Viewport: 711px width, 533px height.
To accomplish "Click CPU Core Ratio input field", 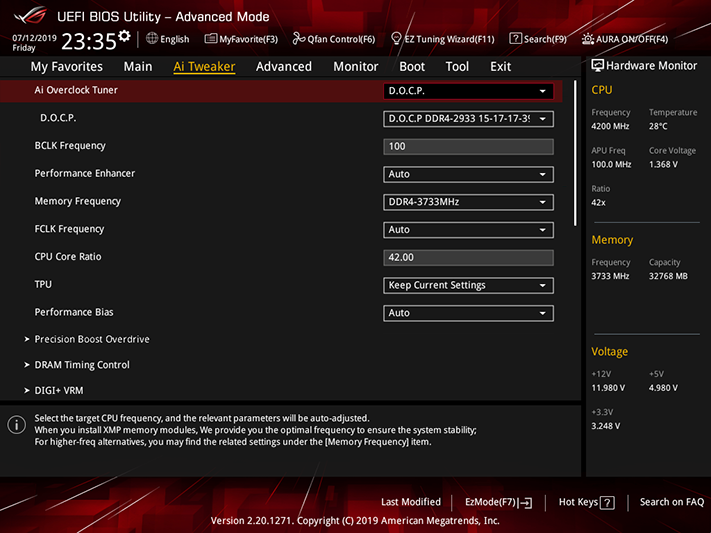I will pyautogui.click(x=468, y=258).
